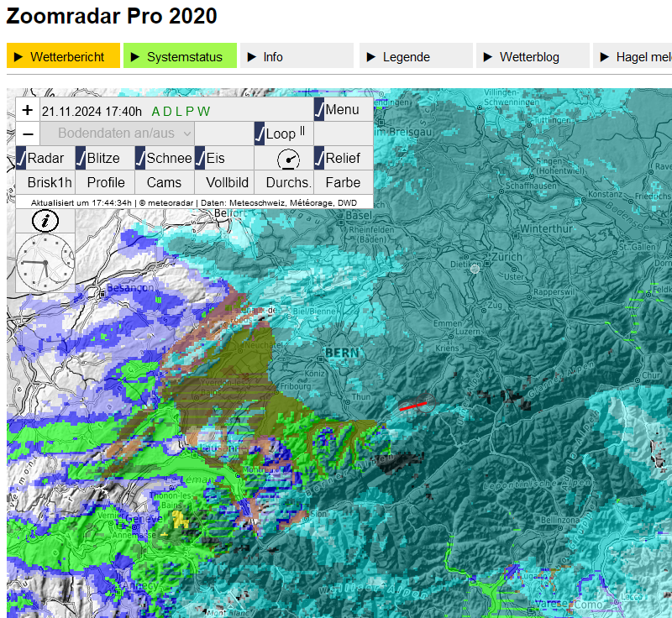Toggle the Schnee snow layer
672x618 pixels.
point(140,158)
